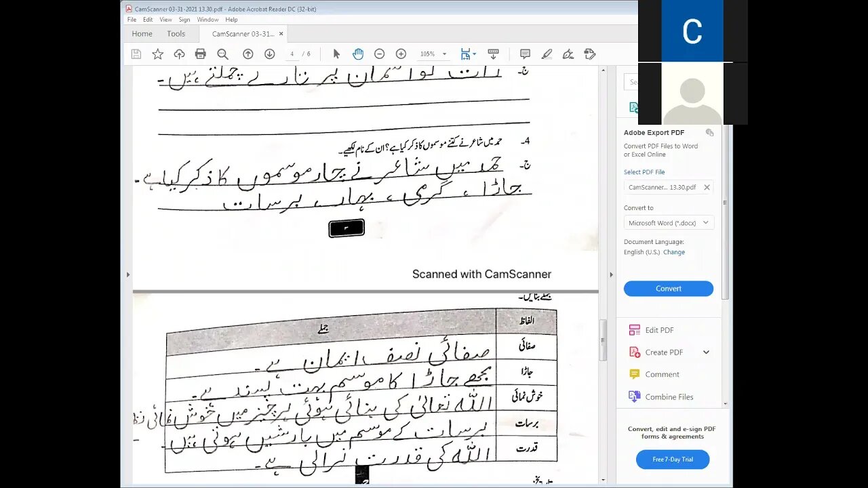Image resolution: width=868 pixels, height=488 pixels.
Task: Open Edit PDF tool
Action: tap(651, 330)
